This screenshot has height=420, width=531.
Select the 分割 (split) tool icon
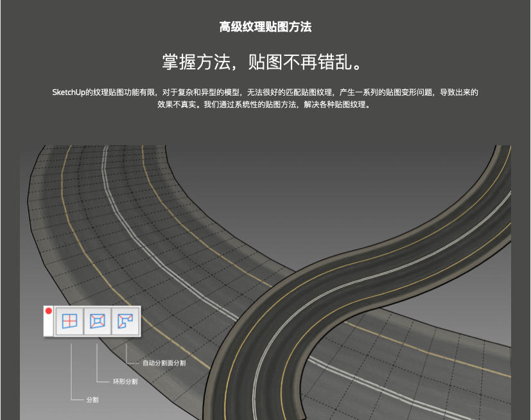click(x=70, y=320)
